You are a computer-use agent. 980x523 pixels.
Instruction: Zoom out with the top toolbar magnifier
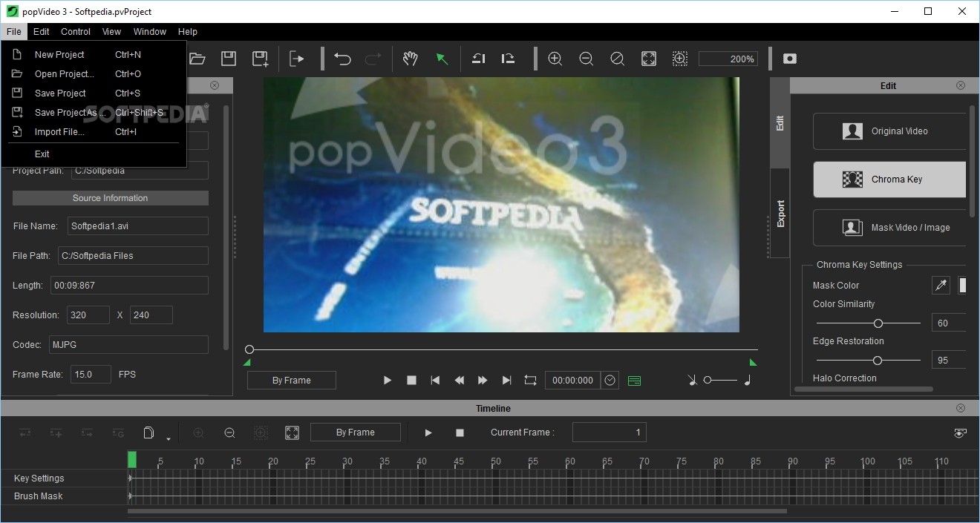586,59
